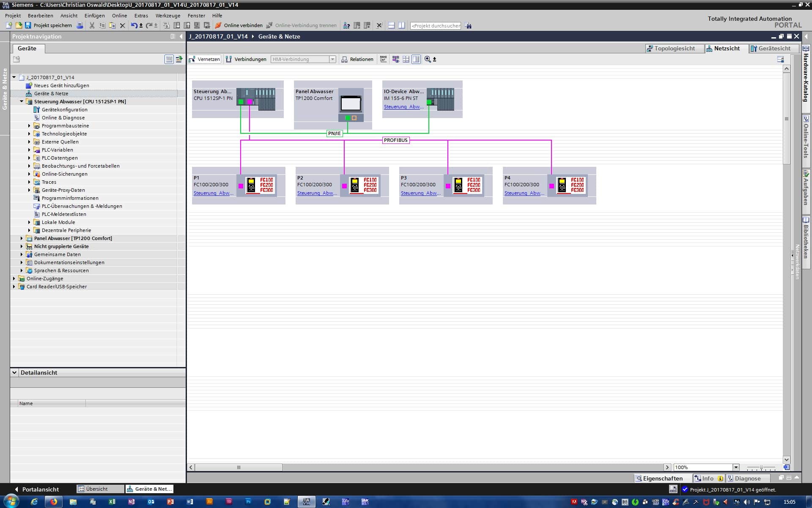Upload from device using toolbar icon
812x508 pixels.
(187, 25)
